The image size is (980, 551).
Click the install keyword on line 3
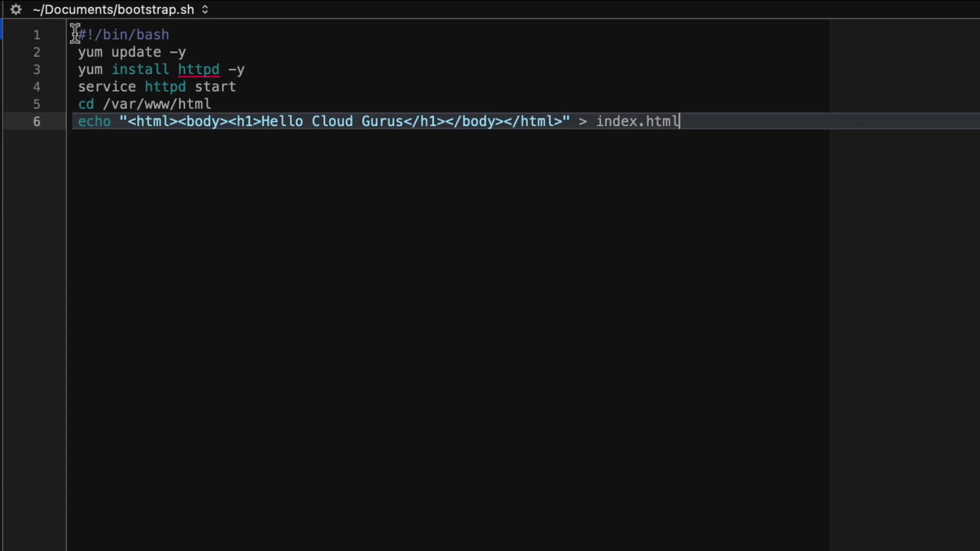pos(140,69)
